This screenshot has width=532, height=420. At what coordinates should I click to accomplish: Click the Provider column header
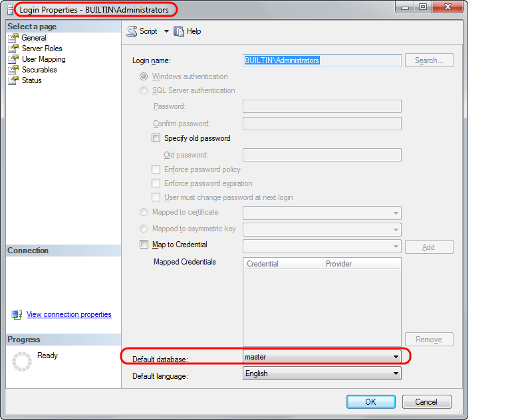361,264
